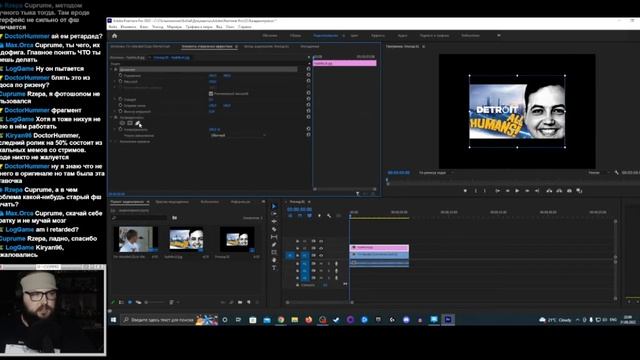Open the Clip menu
Viewport: 640px width, 360px height.
click(x=144, y=27)
